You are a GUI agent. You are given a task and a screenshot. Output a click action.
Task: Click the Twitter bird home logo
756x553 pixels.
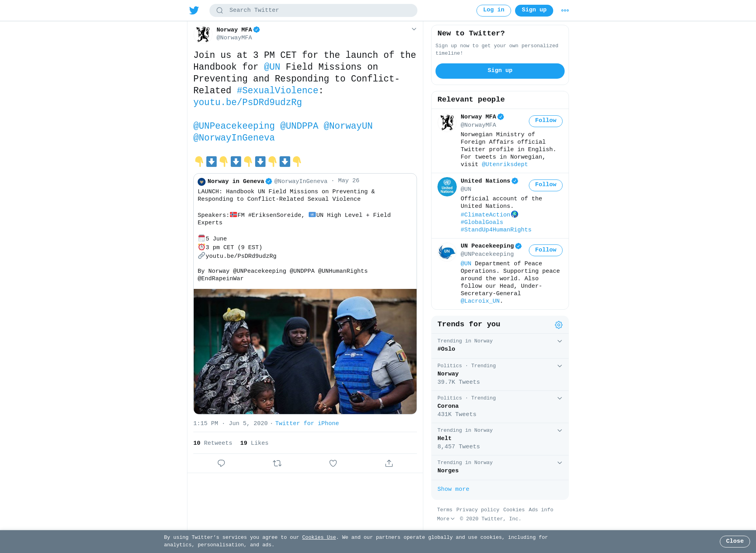194,10
